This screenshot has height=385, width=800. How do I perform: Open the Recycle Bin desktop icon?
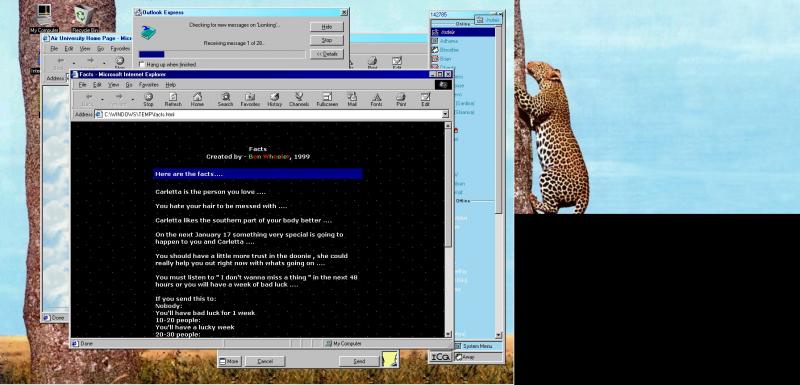click(85, 18)
